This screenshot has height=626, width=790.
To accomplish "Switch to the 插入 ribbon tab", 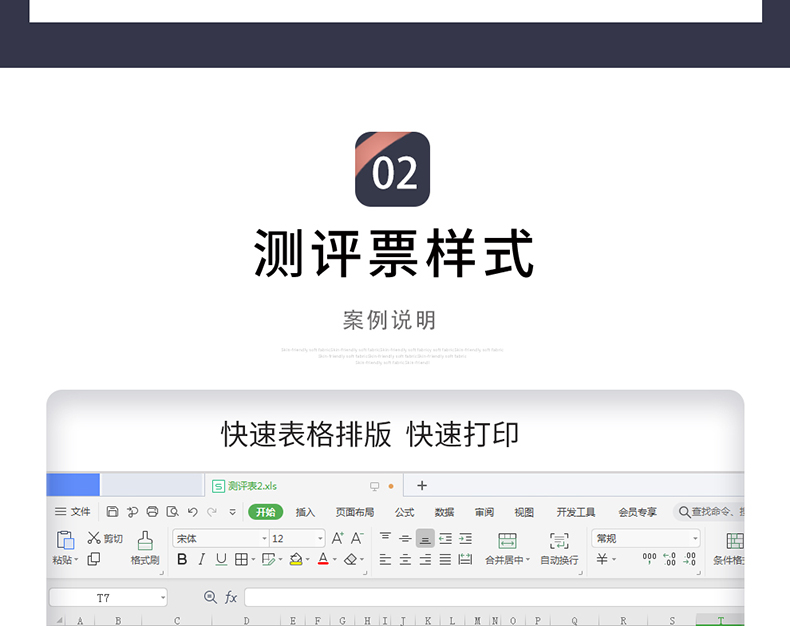I will click(305, 512).
